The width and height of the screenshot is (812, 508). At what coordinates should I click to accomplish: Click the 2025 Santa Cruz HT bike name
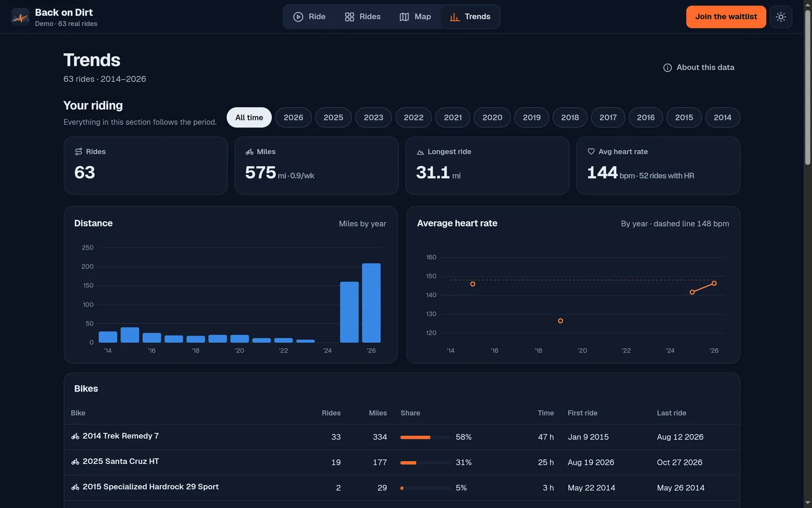[121, 461]
